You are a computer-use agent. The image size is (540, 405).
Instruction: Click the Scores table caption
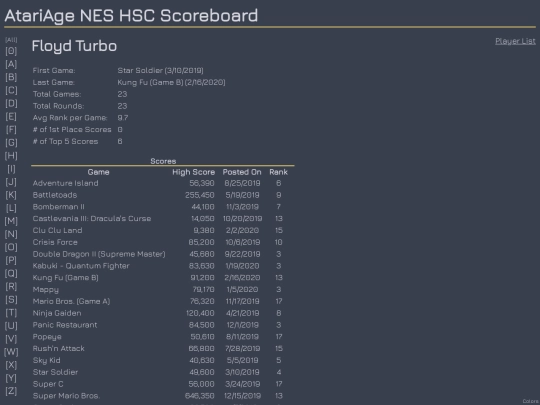click(163, 161)
